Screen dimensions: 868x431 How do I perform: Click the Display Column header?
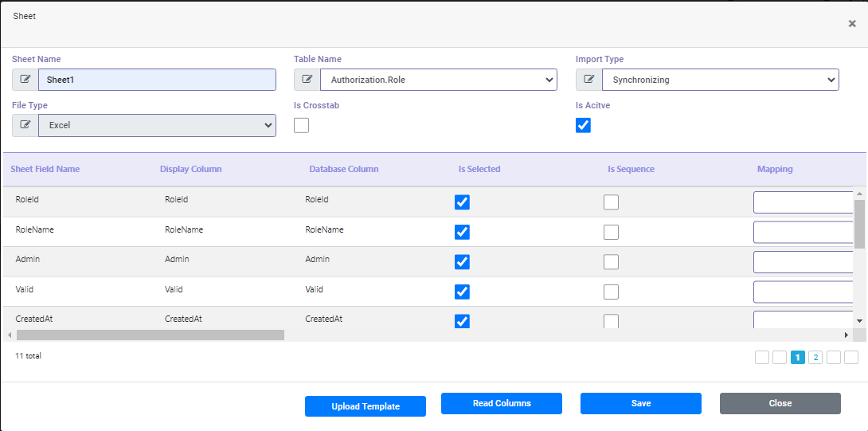(191, 169)
